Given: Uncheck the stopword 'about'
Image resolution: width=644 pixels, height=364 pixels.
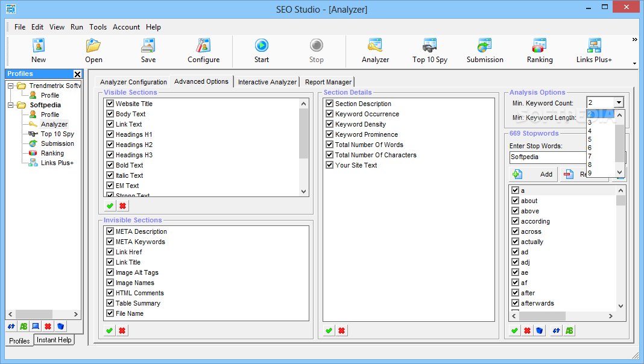Looking at the screenshot, I should pos(516,201).
